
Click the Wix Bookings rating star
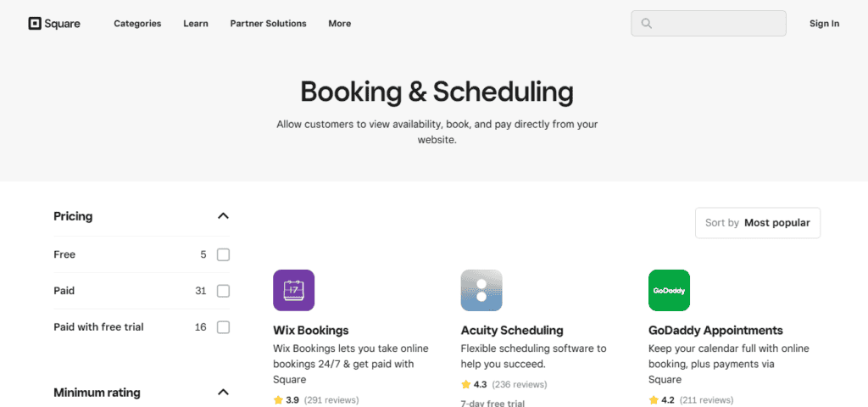[x=278, y=400]
